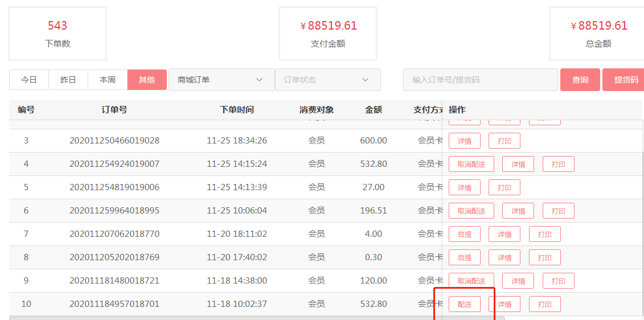The image size is (644, 320).
Task: Click order number 202011181480018721
Action: point(114,281)
